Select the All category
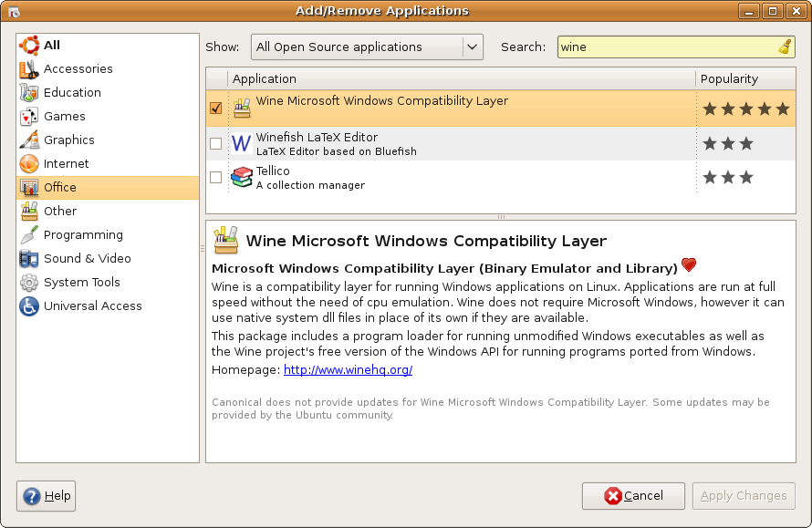Viewport: 812px width, 528px height. click(108, 45)
